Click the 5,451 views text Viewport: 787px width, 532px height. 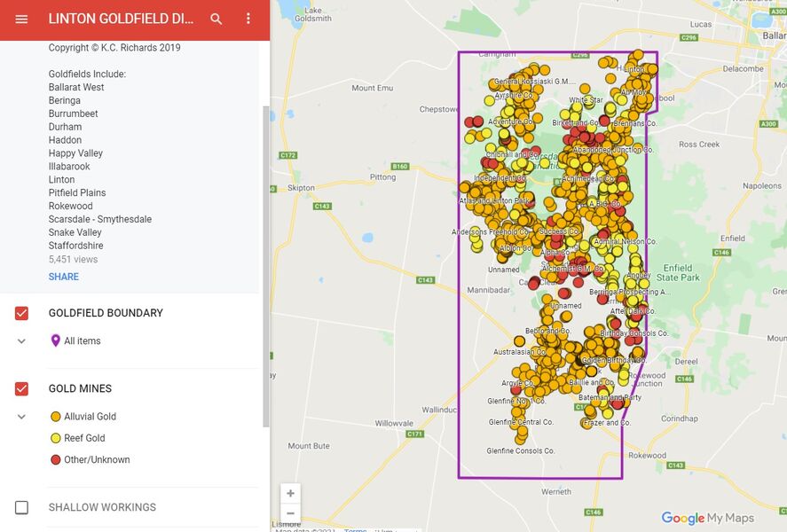click(74, 259)
